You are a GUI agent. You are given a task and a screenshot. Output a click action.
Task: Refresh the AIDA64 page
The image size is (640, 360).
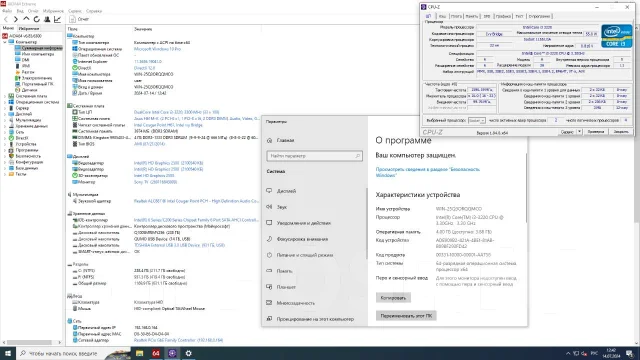37,19
